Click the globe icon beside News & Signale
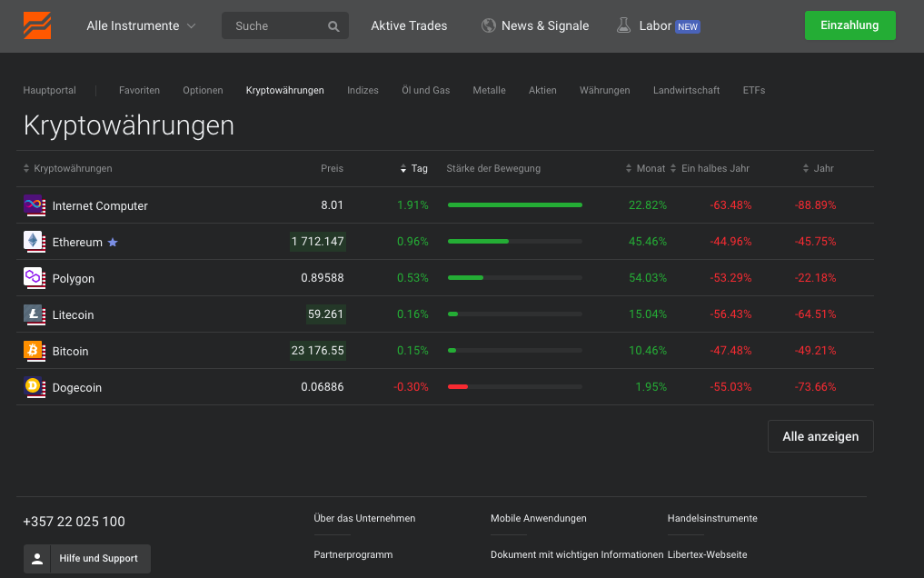 489,25
